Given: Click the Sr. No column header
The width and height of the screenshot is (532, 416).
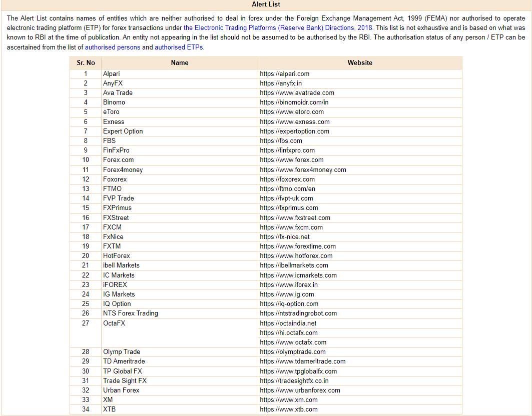Looking at the screenshot, I should pyautogui.click(x=86, y=62).
